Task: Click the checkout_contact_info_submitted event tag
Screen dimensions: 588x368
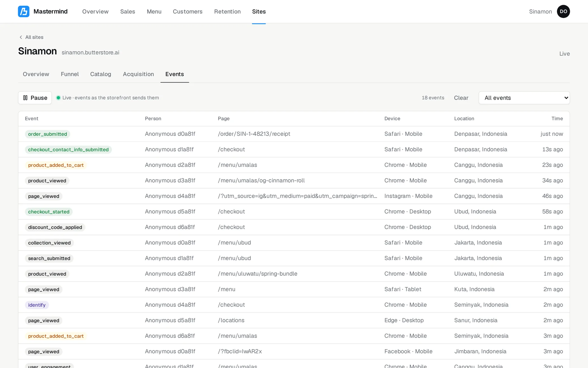Action: coord(68,149)
